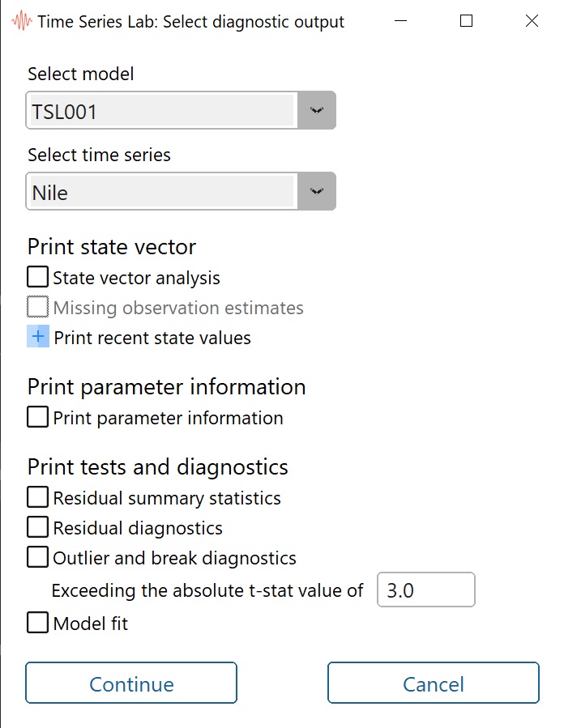This screenshot has width=564, height=728.
Task: Toggle Outlier and break diagnostics
Action: coord(38,558)
